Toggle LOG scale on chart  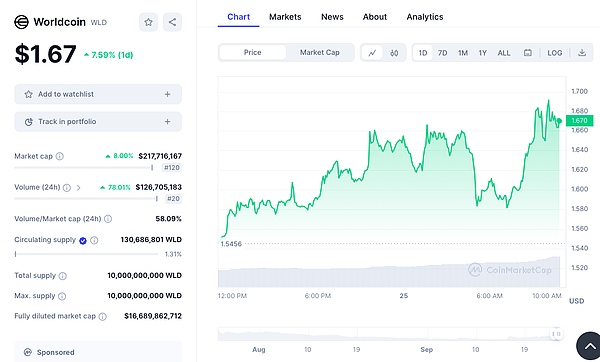(555, 53)
